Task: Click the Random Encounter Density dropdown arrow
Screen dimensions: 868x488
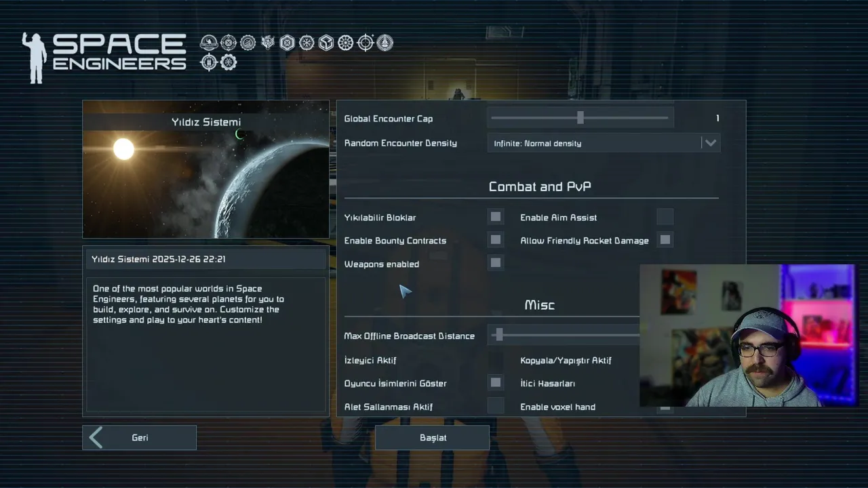Action: tap(710, 143)
